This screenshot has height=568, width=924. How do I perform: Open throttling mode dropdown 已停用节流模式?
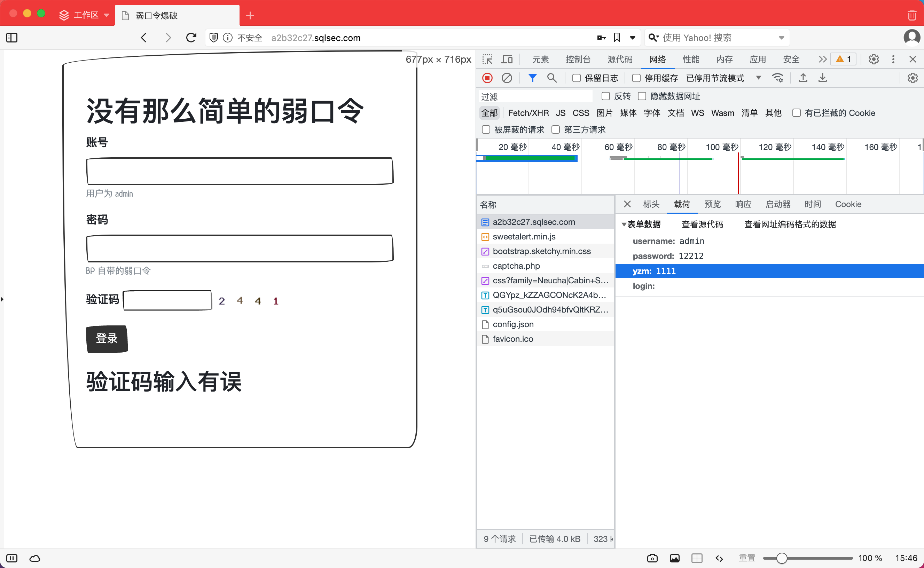[723, 78]
